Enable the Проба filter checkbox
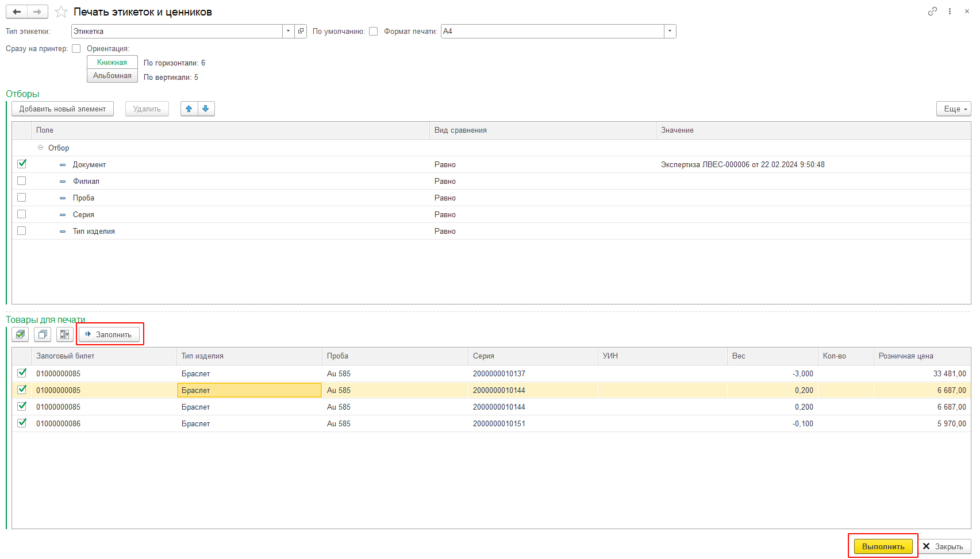This screenshot has height=559, width=980. click(x=22, y=198)
